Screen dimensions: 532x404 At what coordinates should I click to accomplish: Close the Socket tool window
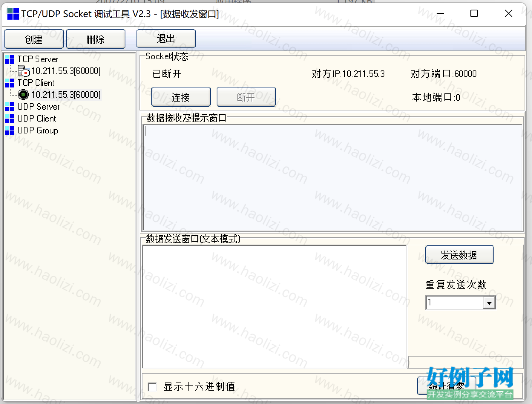point(509,14)
